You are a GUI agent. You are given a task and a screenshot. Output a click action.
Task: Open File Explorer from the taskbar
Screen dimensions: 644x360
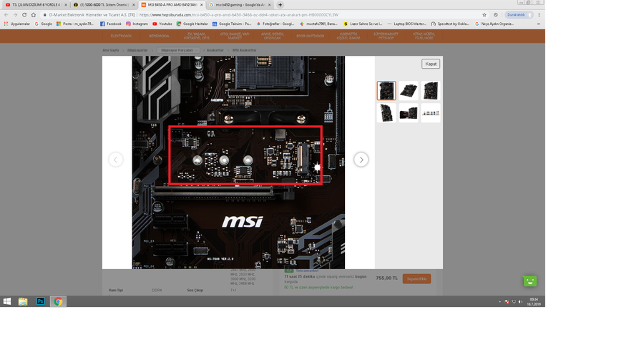point(23,301)
